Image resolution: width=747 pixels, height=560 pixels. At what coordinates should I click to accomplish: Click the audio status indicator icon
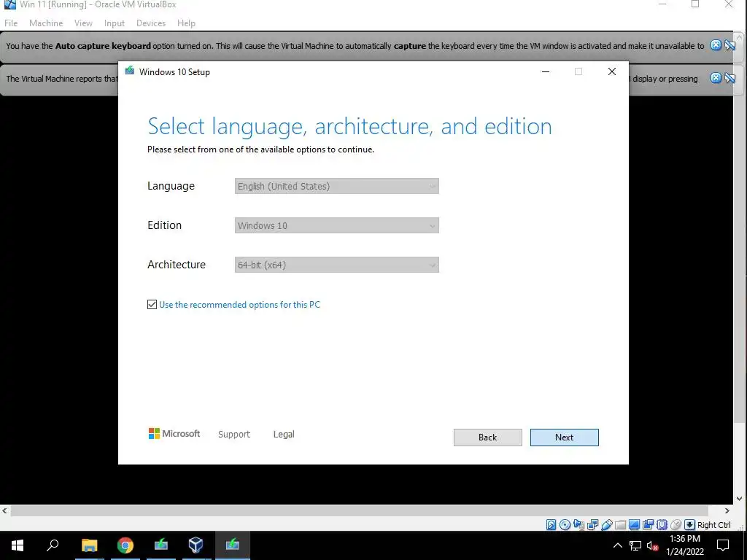(x=578, y=525)
